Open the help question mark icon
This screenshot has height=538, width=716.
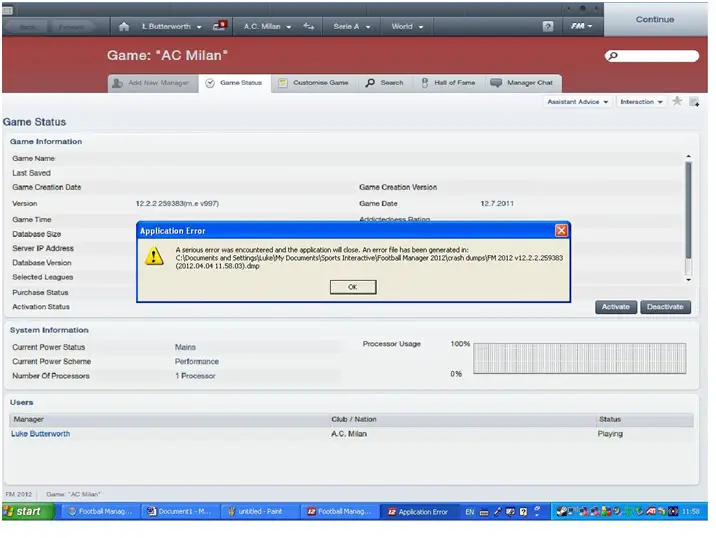(x=548, y=26)
